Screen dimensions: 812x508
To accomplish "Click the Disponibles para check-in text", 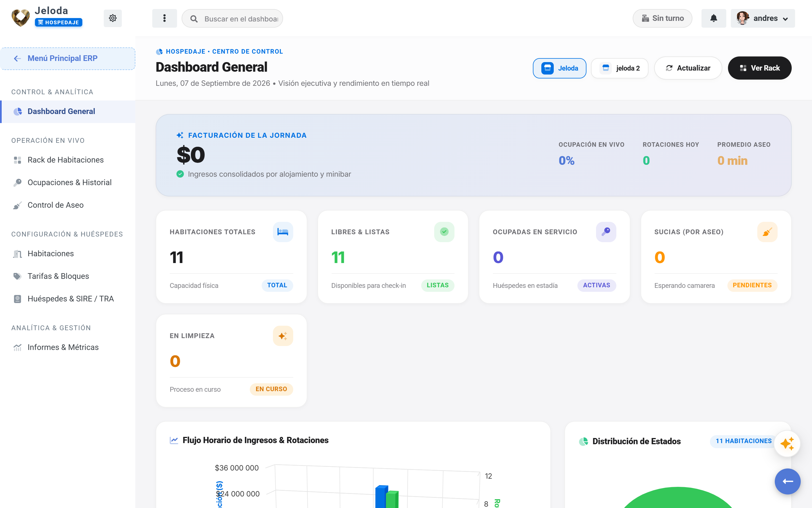I will point(369,286).
